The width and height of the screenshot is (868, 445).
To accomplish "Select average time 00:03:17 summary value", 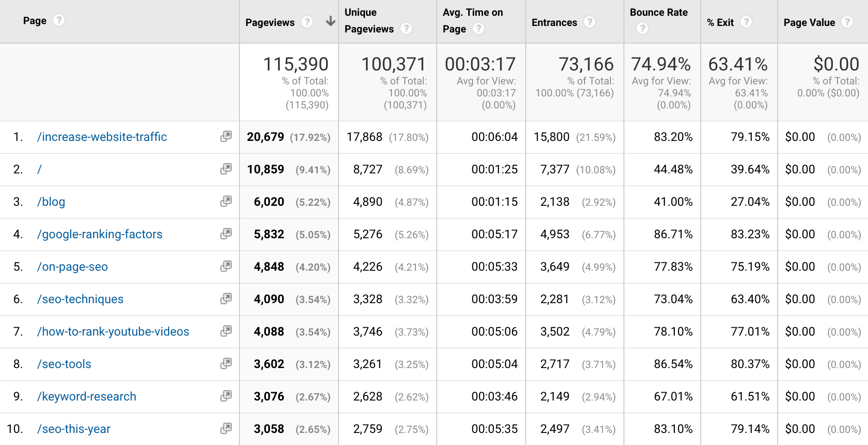I will click(x=480, y=64).
